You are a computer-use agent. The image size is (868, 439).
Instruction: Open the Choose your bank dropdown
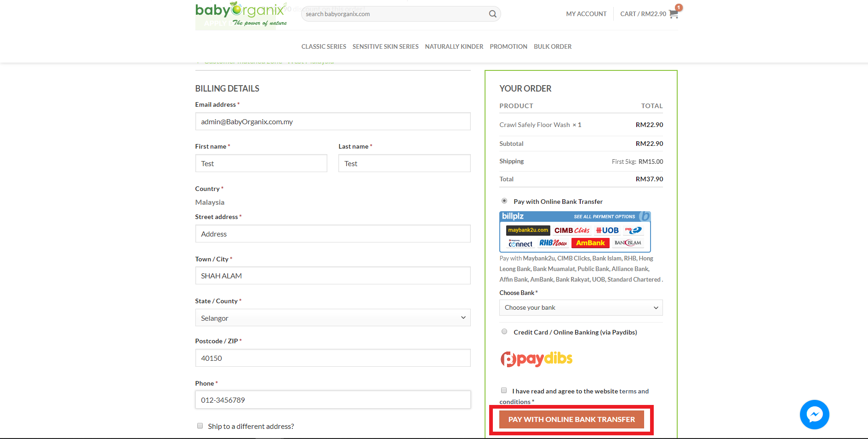pyautogui.click(x=581, y=307)
